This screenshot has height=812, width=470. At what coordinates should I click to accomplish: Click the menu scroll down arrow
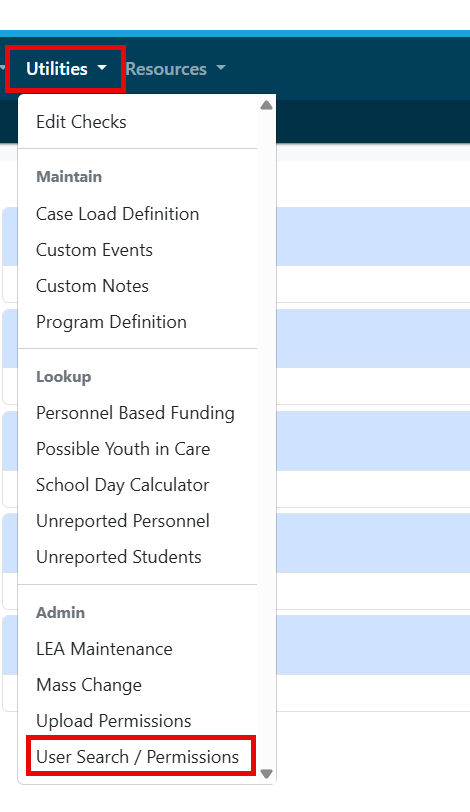pyautogui.click(x=267, y=774)
